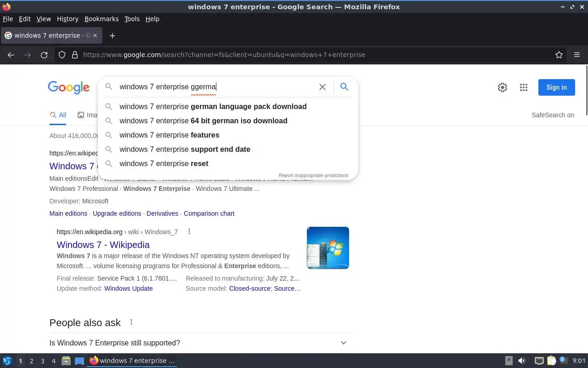Image resolution: width=588 pixels, height=368 pixels.
Task: Submit search with blue magnifier icon
Action: [344, 86]
